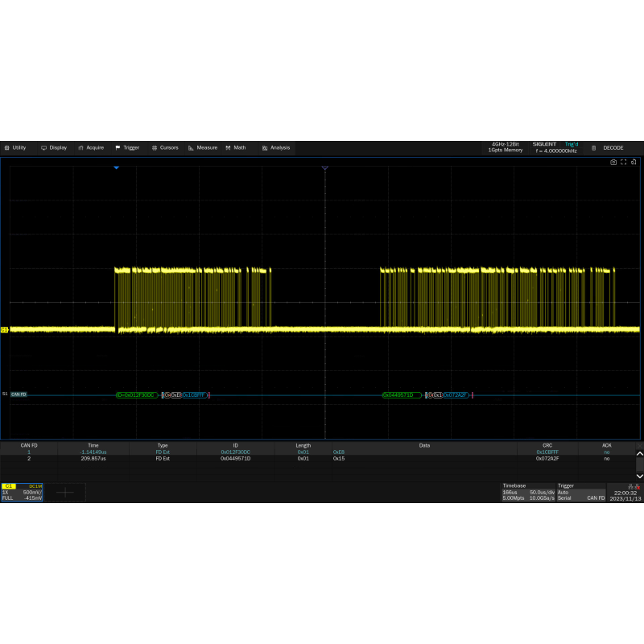Open the Analysis menu
The width and height of the screenshot is (644, 644).
[x=275, y=148]
